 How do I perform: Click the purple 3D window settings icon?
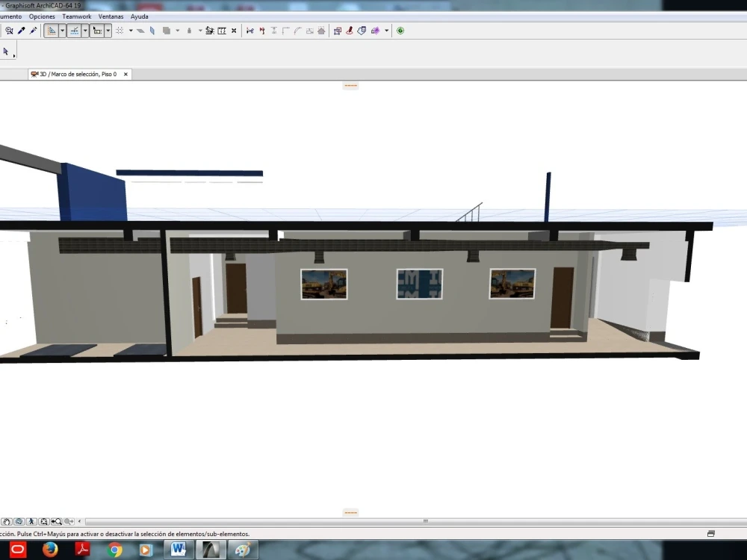[x=376, y=31]
